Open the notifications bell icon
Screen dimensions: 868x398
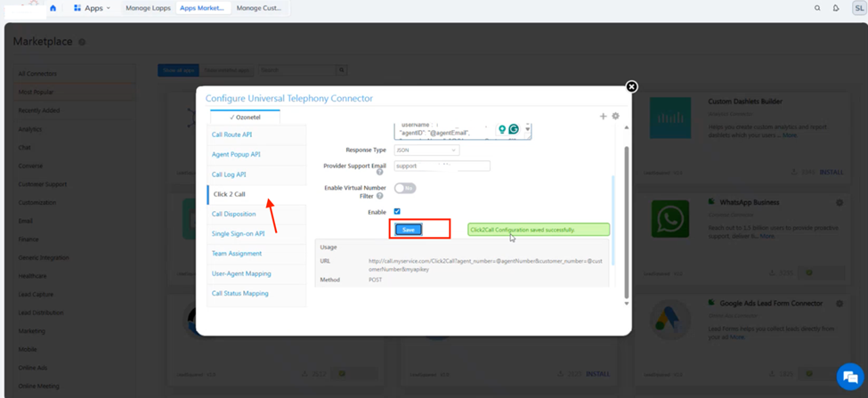coord(836,8)
